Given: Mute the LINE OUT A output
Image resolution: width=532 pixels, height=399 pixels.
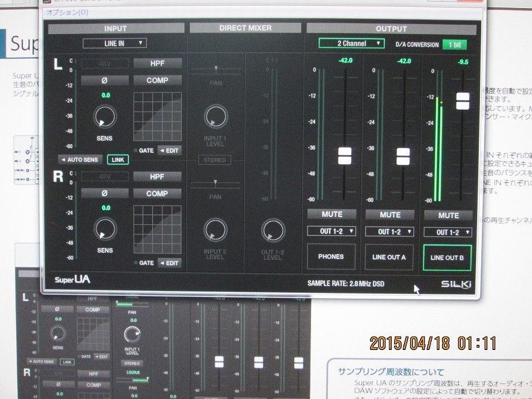Looking at the screenshot, I should click(390, 215).
